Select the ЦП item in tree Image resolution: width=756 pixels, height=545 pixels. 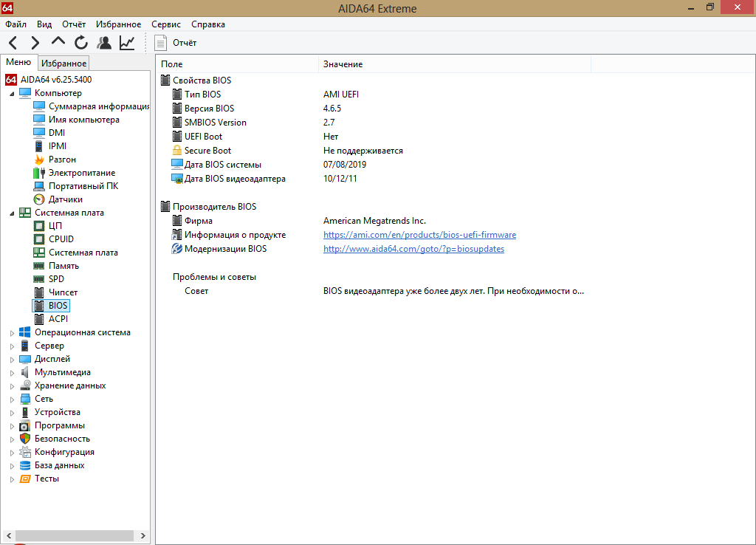coord(47,226)
